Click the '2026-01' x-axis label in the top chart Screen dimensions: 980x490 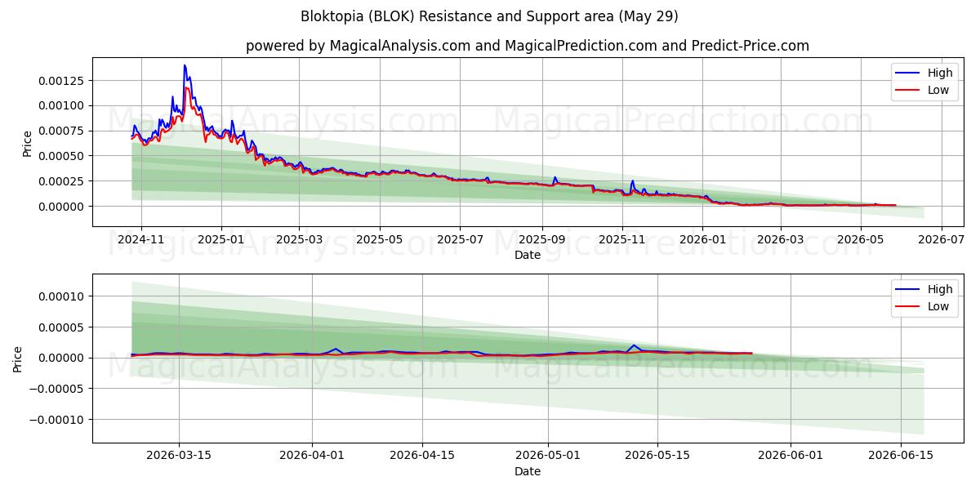tap(702, 239)
